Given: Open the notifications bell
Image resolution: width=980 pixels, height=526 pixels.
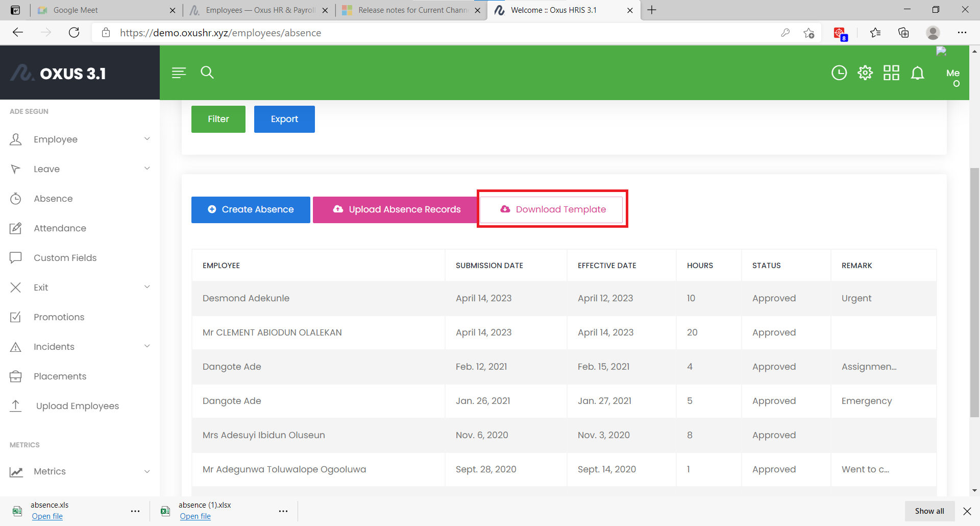Looking at the screenshot, I should pyautogui.click(x=918, y=73).
